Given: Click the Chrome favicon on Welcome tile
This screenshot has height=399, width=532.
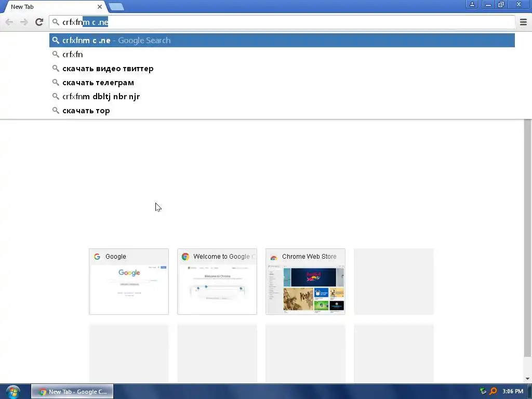Looking at the screenshot, I should pos(185,257).
